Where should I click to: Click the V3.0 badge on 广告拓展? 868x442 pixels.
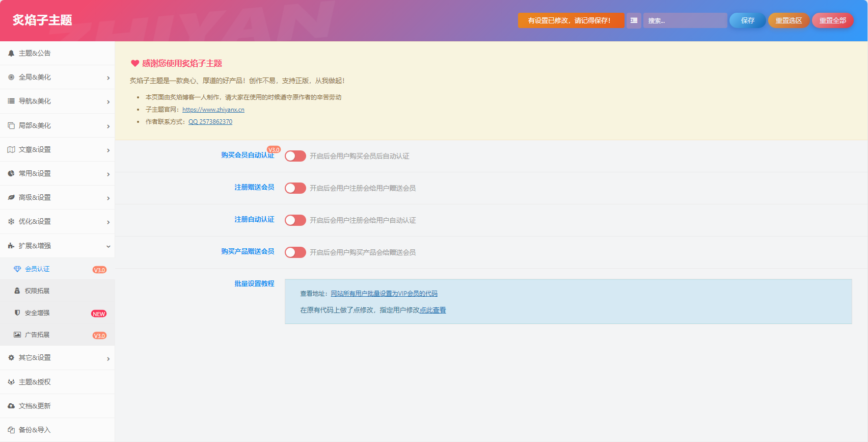(99, 335)
